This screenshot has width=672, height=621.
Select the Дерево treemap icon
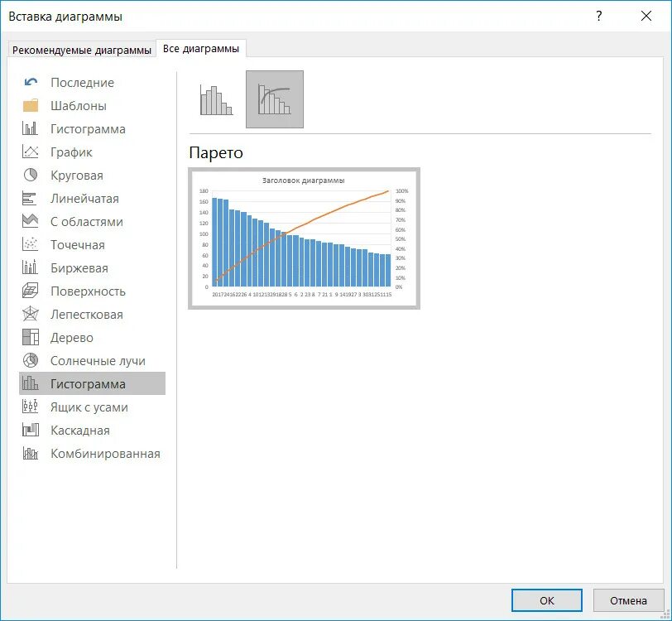(x=31, y=337)
